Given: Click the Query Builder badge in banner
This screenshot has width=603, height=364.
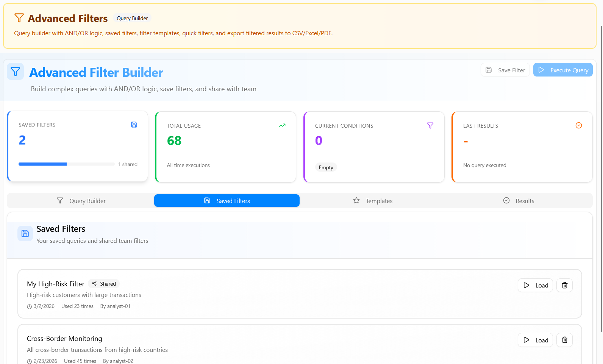Looking at the screenshot, I should (132, 18).
